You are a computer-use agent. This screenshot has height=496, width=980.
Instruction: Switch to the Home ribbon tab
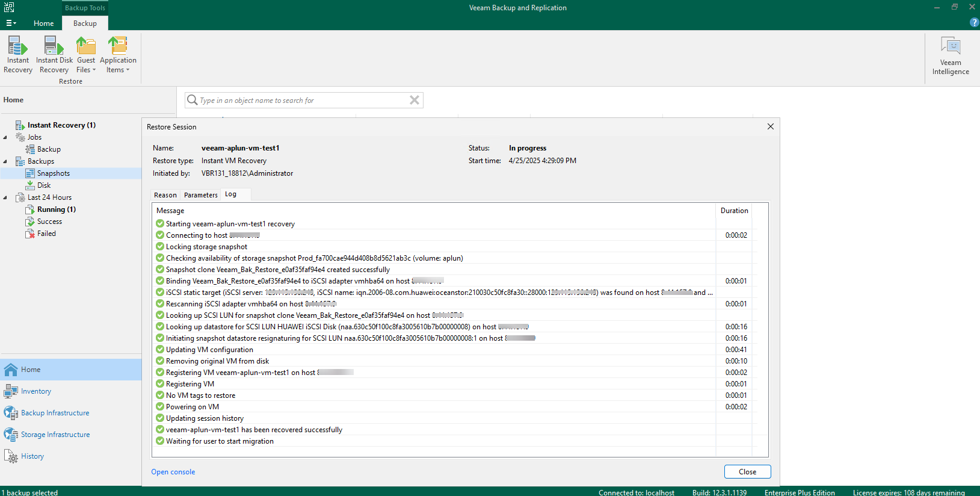(43, 23)
